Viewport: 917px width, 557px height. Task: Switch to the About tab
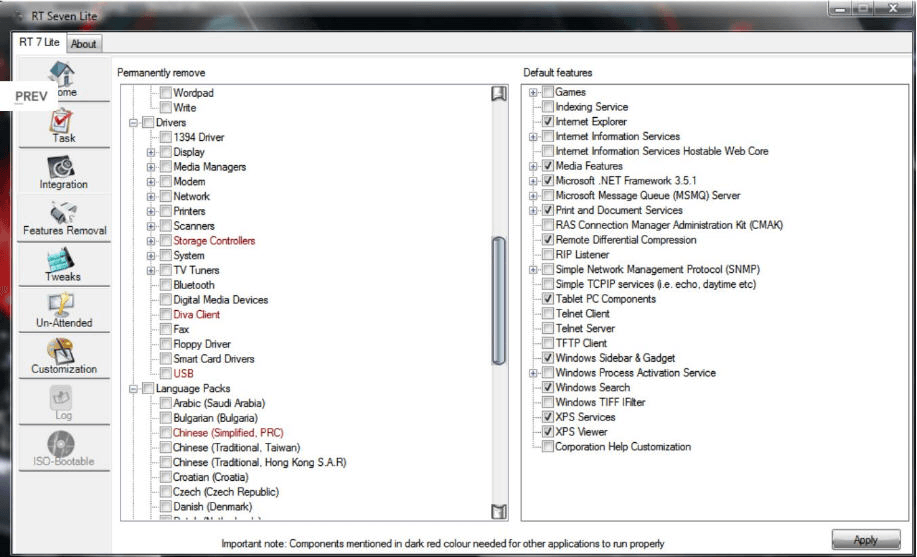[x=84, y=44]
